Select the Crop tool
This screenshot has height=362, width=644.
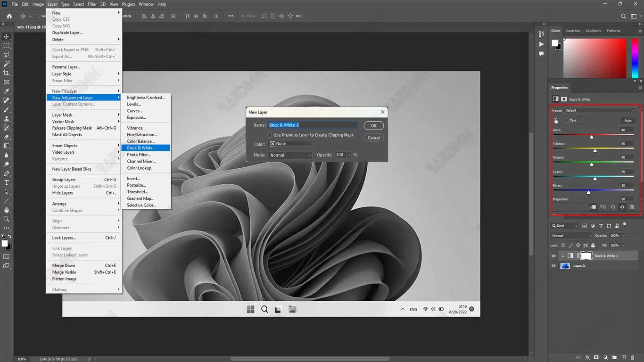(x=7, y=73)
